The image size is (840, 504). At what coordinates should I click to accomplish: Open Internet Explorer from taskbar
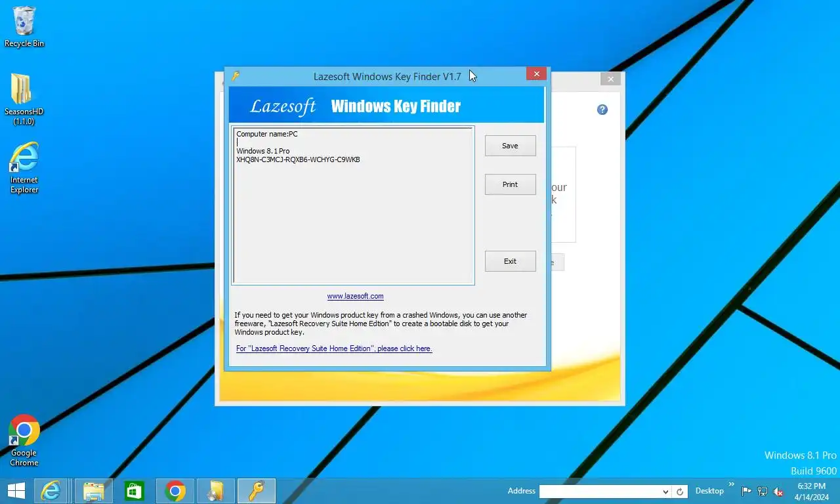51,491
